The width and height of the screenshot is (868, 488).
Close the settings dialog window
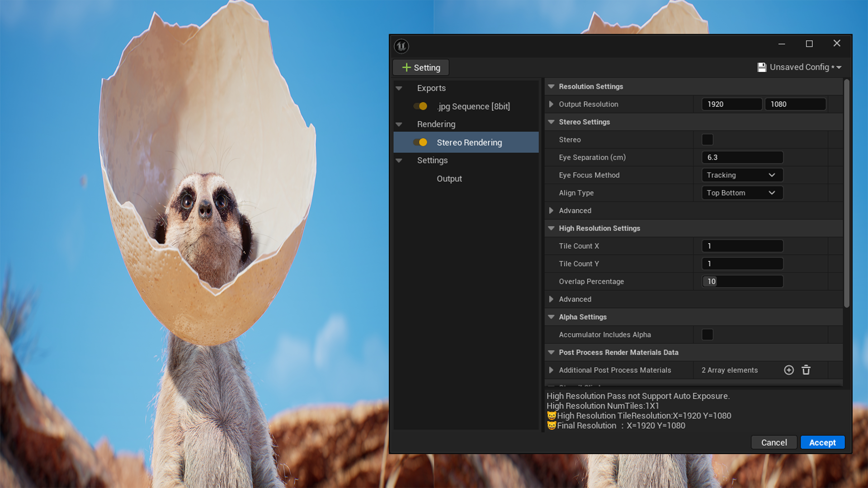(x=837, y=43)
